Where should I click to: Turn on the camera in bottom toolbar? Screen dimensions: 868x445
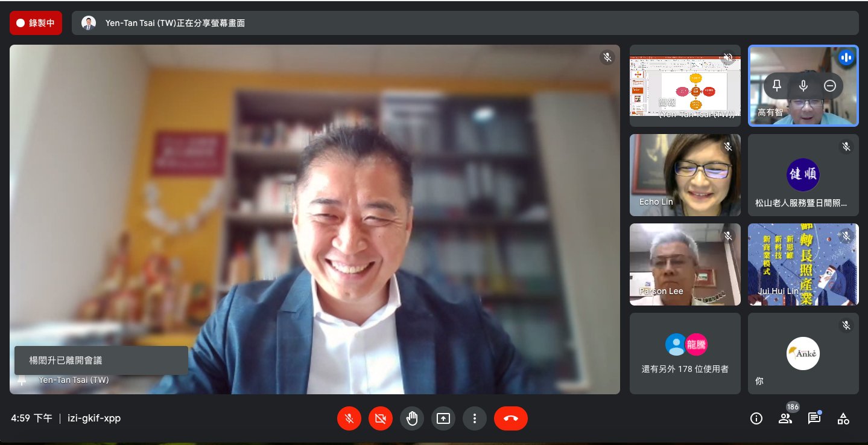pyautogui.click(x=381, y=418)
